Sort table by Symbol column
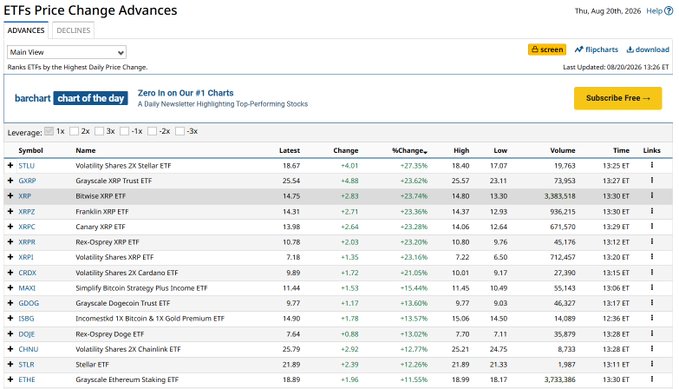The width and height of the screenshot is (679, 389). 31,150
